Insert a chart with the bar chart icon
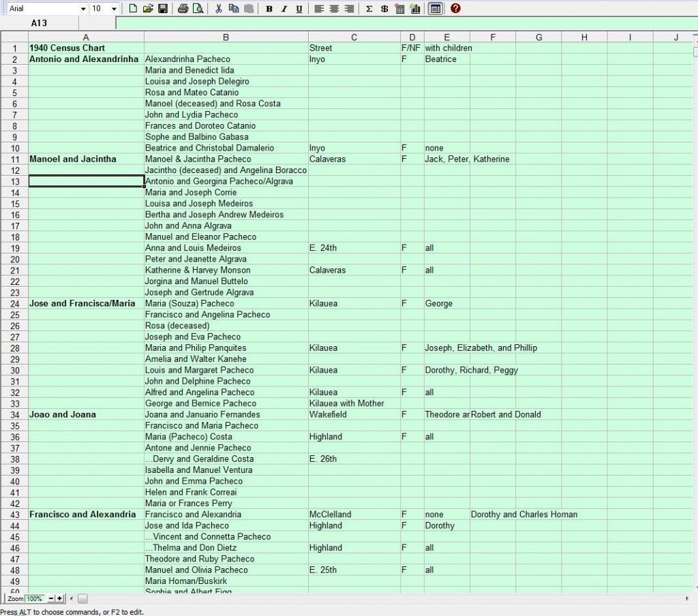Screen dimensions: 698x616 pos(415,9)
